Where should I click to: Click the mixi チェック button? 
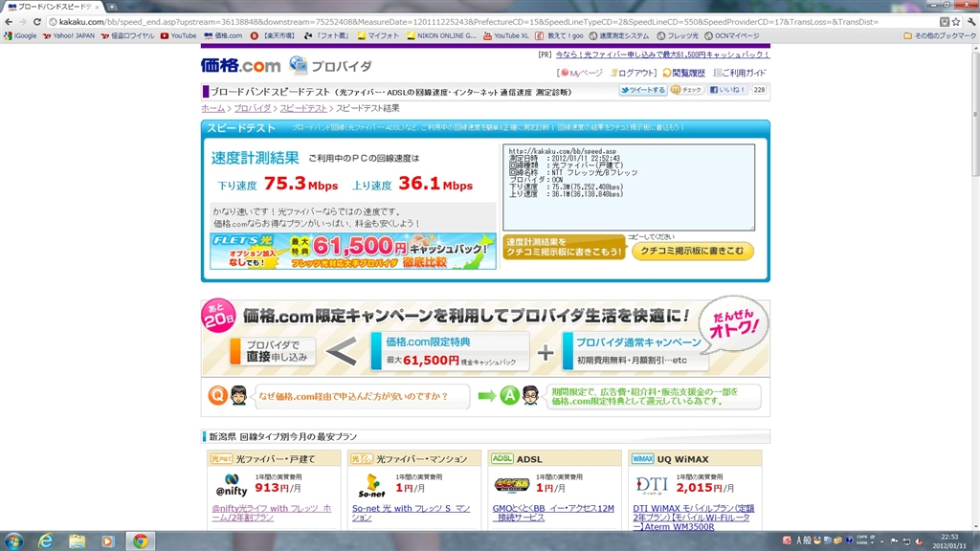tap(687, 90)
